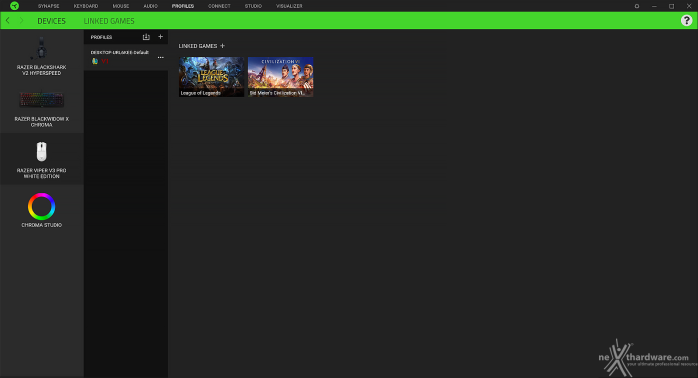Click the Linked Games section heading

point(198,46)
